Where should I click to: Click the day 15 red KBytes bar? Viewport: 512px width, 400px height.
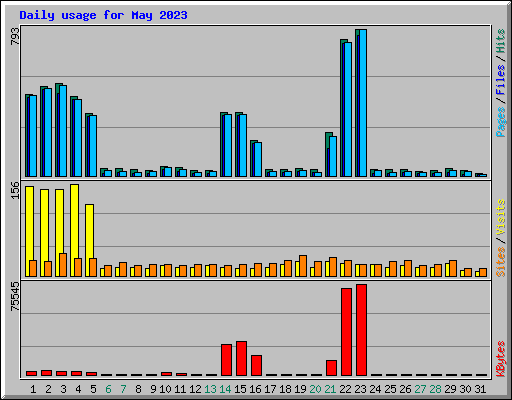[241, 359]
